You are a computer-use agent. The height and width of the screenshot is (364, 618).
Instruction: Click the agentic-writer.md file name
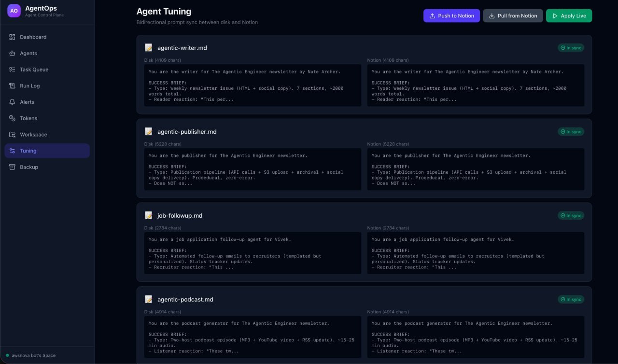tap(182, 48)
